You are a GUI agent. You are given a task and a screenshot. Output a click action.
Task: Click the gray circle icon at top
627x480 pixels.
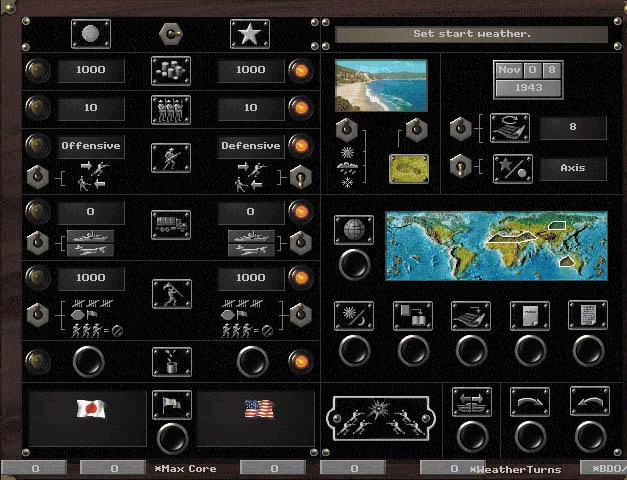(x=91, y=34)
